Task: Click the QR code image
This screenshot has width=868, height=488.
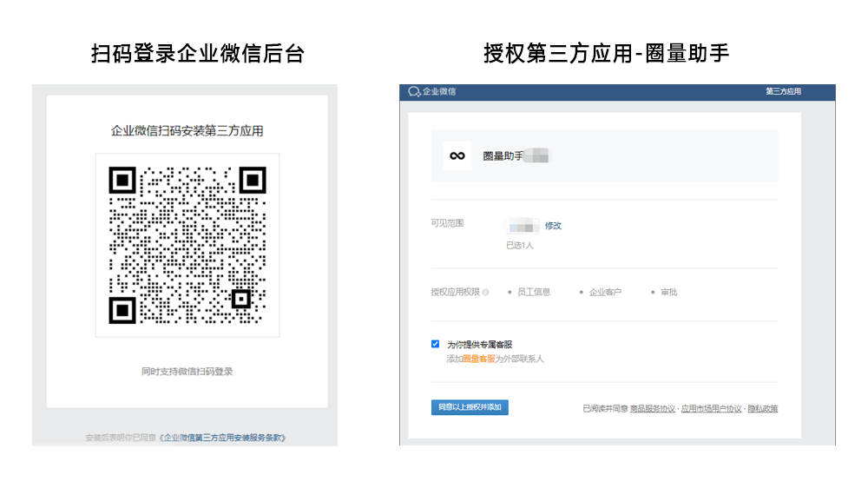Action: click(x=187, y=245)
